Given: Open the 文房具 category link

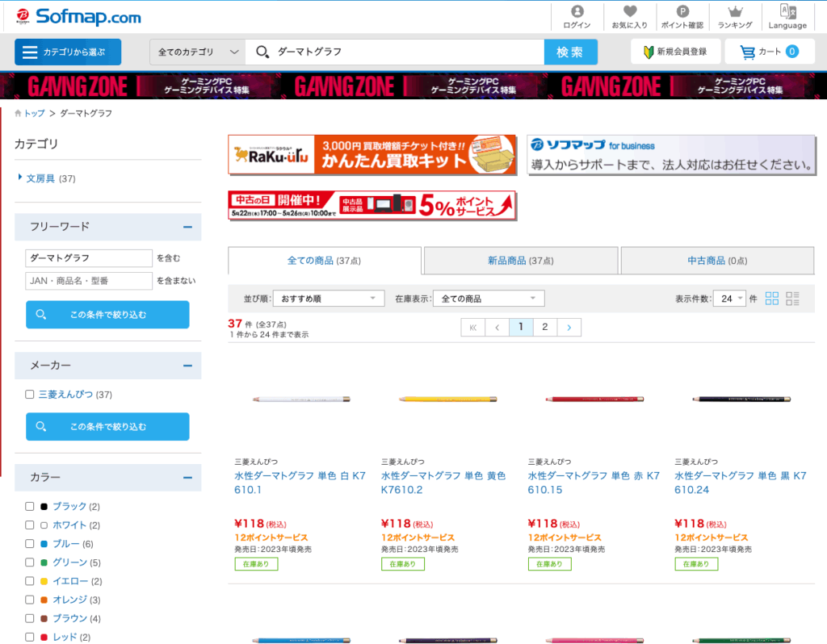Looking at the screenshot, I should click(40, 178).
